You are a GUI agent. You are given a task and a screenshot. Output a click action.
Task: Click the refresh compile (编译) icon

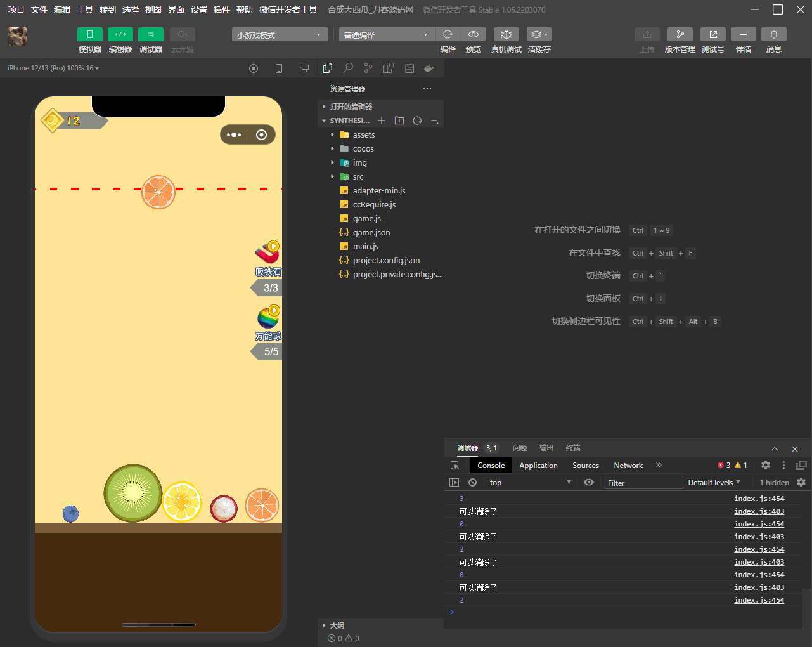pyautogui.click(x=448, y=34)
